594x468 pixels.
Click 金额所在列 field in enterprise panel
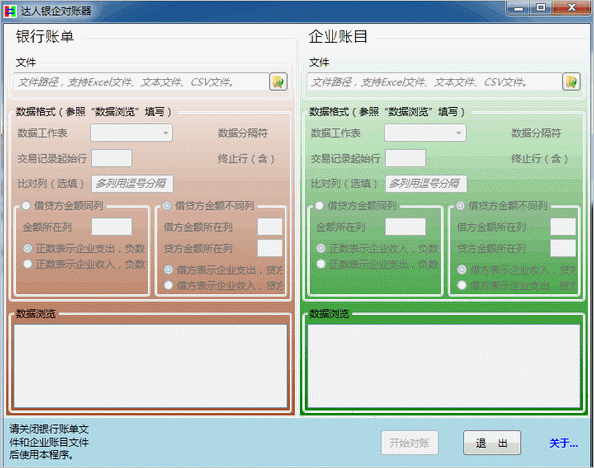click(405, 227)
